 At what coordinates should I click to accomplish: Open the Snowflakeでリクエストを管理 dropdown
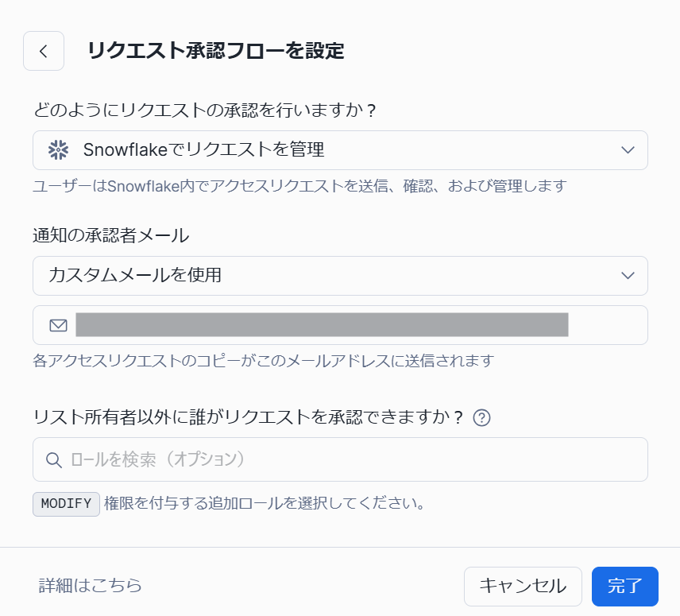click(x=340, y=149)
